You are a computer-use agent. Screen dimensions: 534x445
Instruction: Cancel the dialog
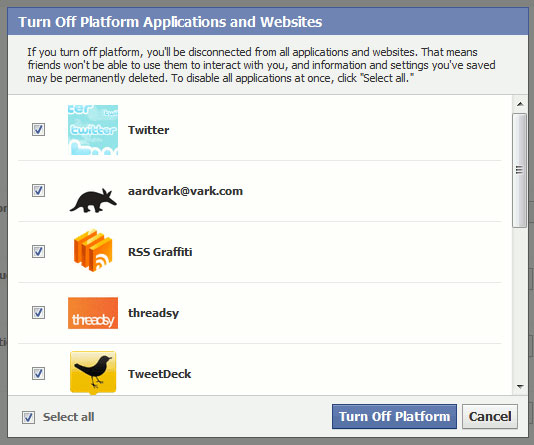490,416
